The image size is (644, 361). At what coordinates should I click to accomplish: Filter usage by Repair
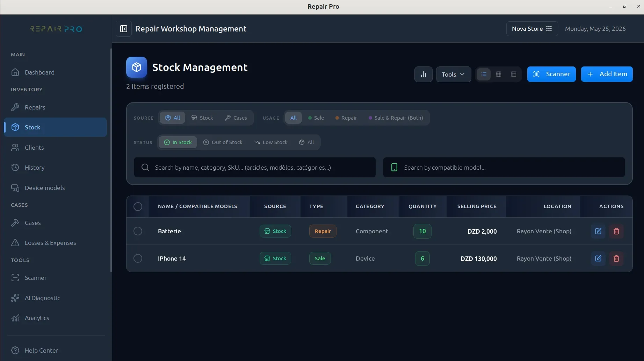[346, 118]
